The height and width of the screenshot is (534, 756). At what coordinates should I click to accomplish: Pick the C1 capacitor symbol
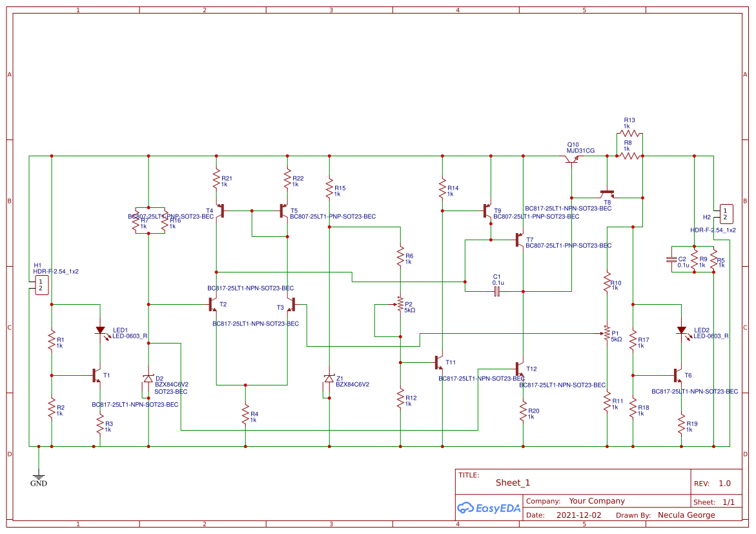497,291
